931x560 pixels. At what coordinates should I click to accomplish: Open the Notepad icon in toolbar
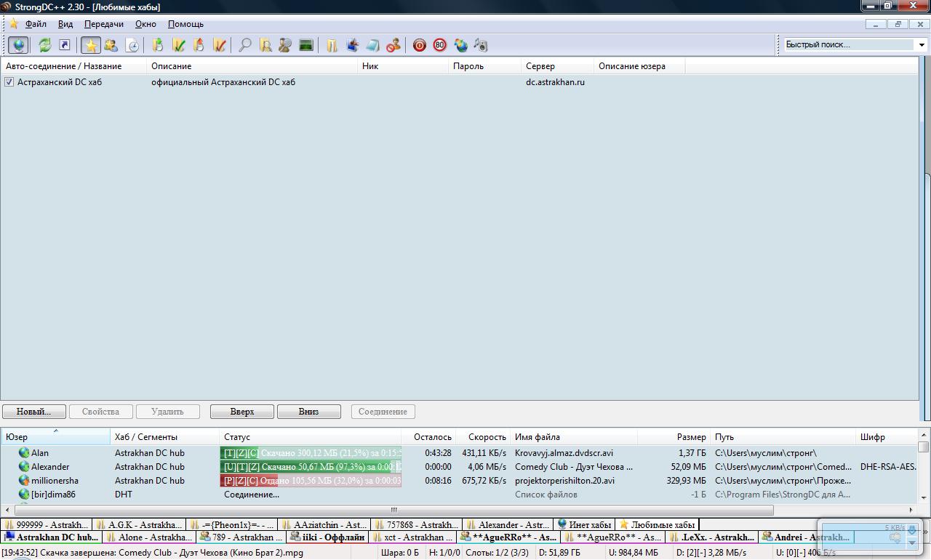(x=372, y=45)
